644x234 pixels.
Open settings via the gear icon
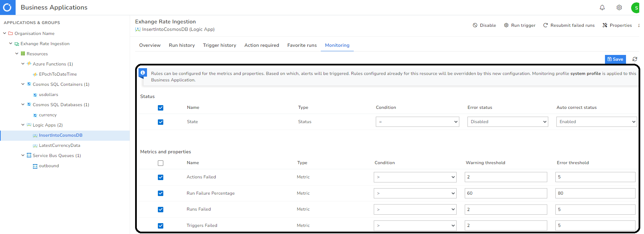(x=619, y=7)
